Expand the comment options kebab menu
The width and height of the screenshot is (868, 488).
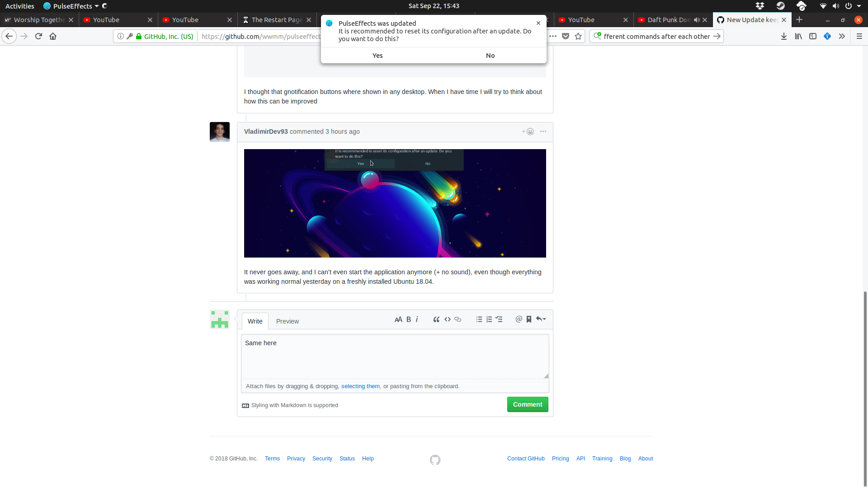coord(542,131)
